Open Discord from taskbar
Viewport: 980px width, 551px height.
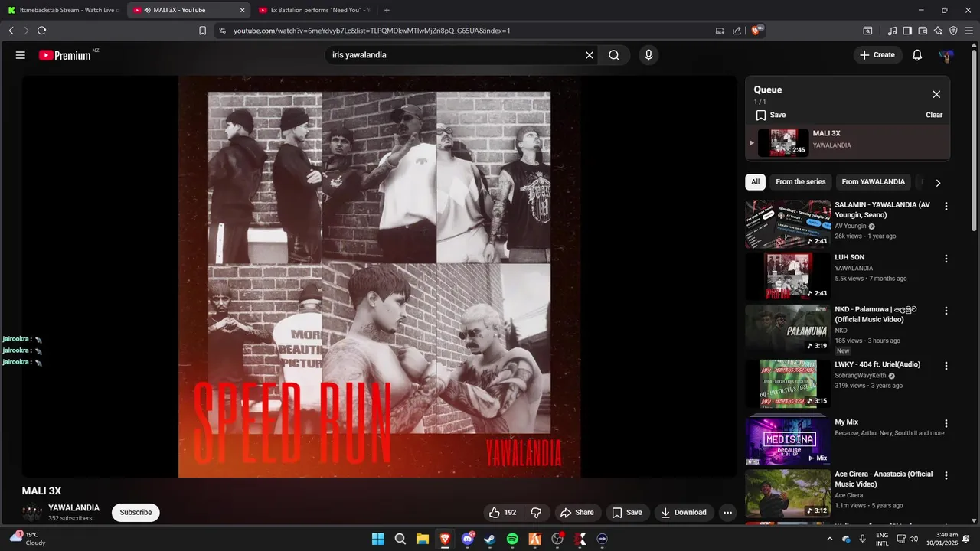[468, 539]
